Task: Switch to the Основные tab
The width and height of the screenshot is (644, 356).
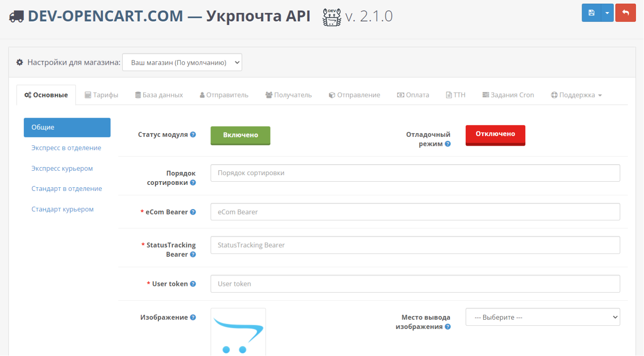Action: pos(46,95)
